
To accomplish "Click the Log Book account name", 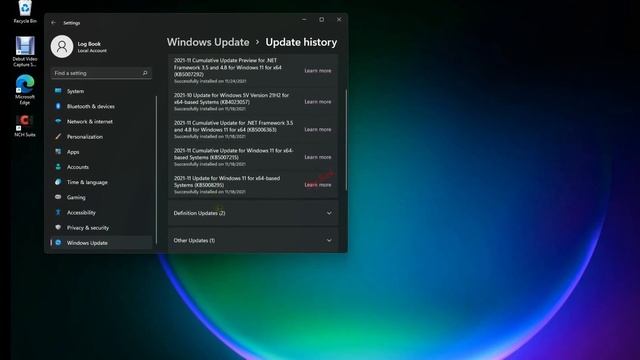I will tap(89, 44).
